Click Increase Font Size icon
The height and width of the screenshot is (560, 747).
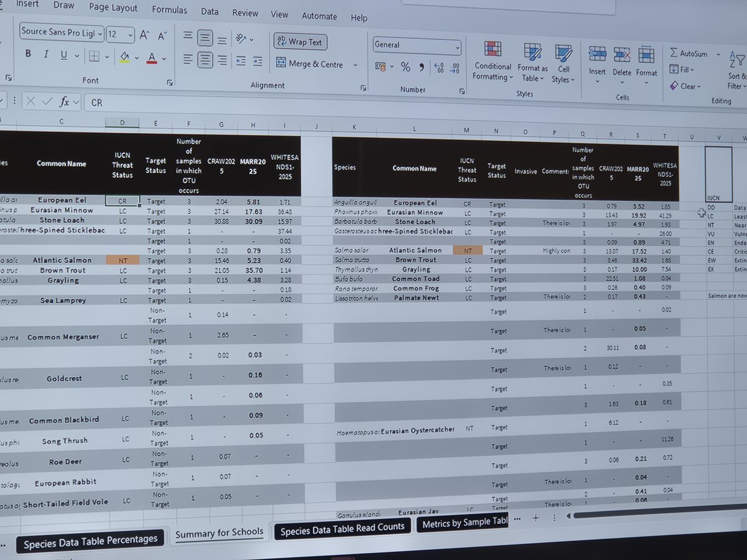(144, 35)
